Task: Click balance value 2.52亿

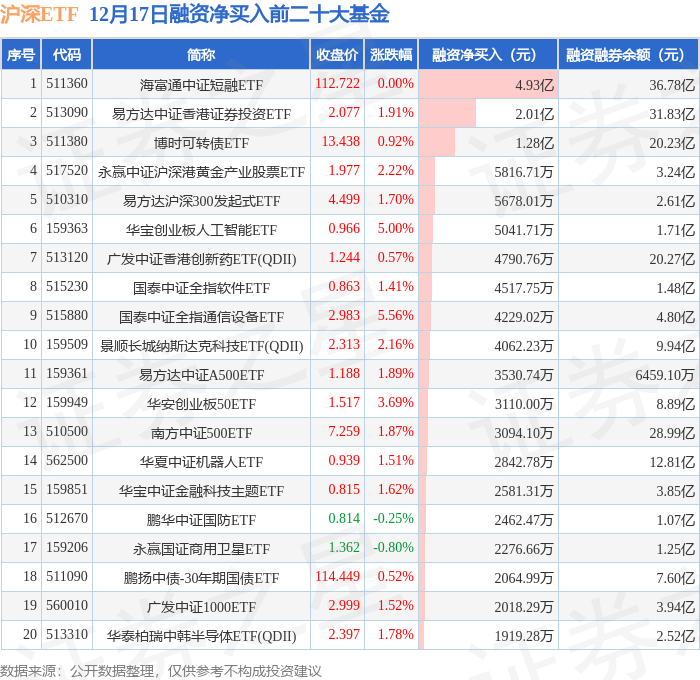Action: (675, 636)
